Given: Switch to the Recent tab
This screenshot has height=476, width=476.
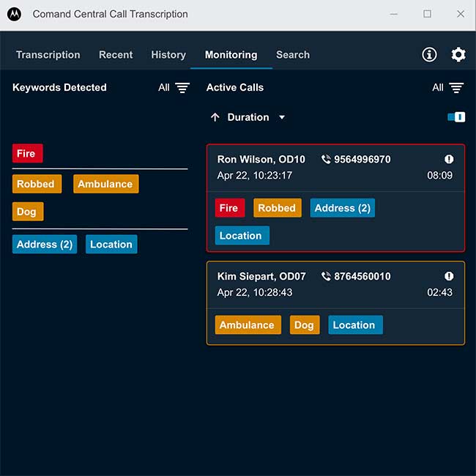Looking at the screenshot, I should pos(116,55).
